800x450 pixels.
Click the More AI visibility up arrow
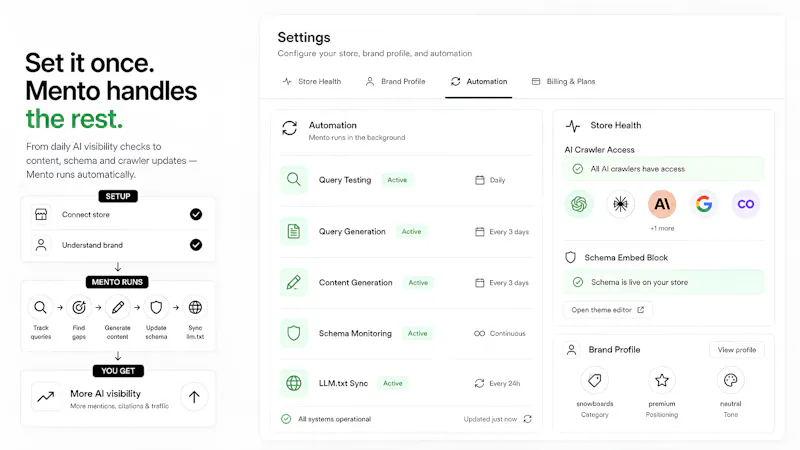coord(194,397)
